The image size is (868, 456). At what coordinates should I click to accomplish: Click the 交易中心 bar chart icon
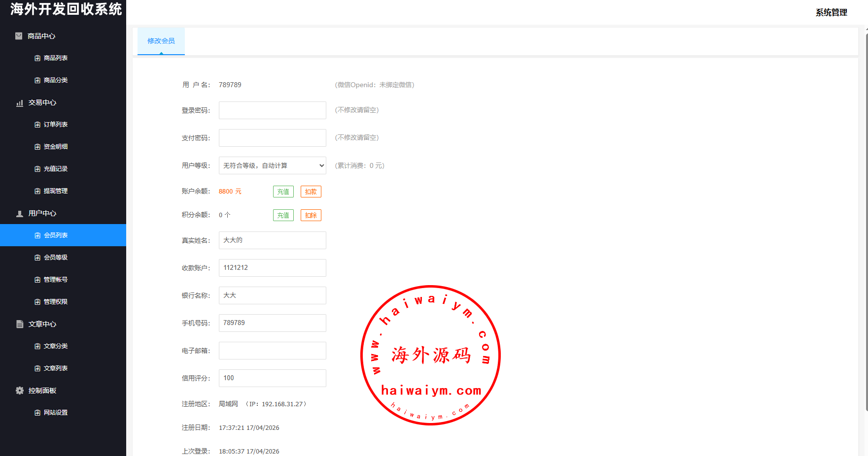pos(20,103)
